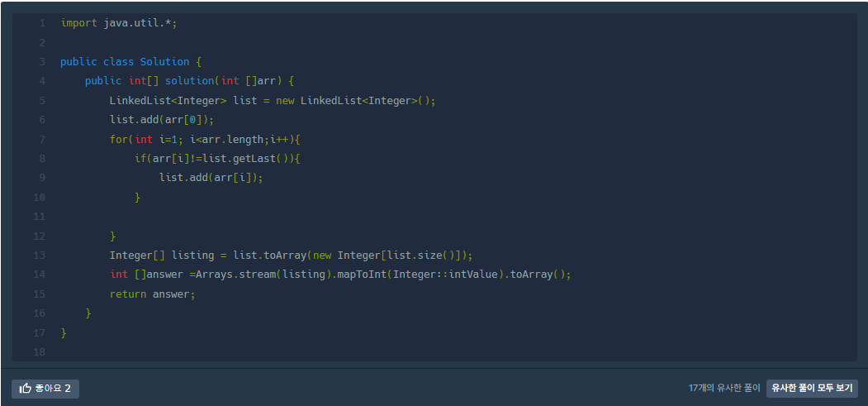Click the line 1 import java.util.*; code
This screenshot has width=868, height=406.
point(118,23)
